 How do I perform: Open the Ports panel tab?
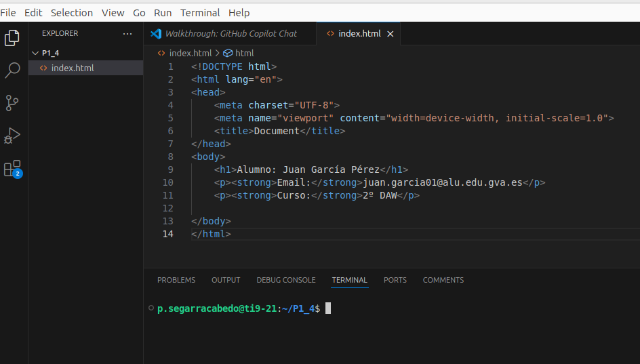tap(395, 280)
